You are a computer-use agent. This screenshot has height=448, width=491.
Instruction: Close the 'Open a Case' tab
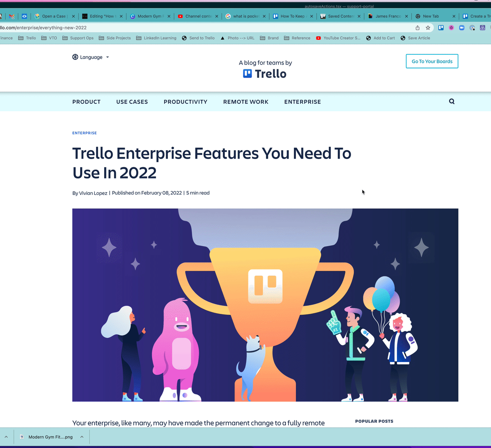[x=73, y=16]
